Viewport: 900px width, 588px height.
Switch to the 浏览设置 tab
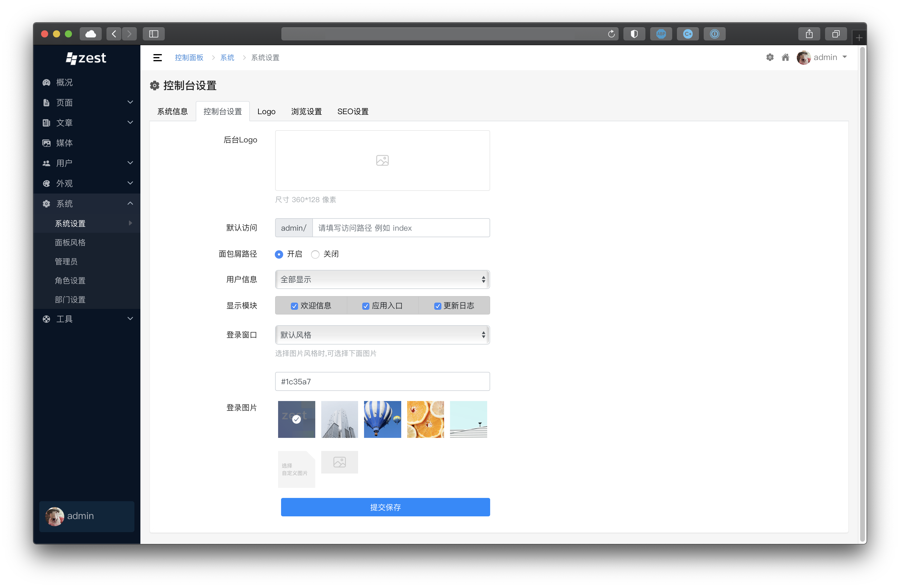coord(306,111)
